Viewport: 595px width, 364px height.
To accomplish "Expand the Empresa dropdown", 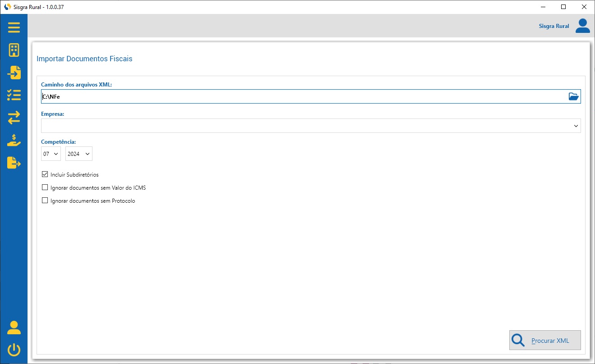I will click(576, 126).
